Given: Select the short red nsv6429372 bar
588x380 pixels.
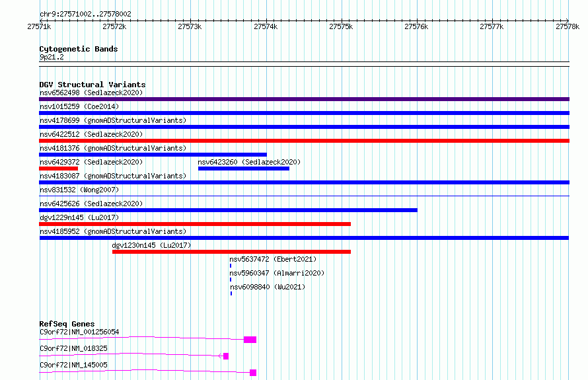Looking at the screenshot, I should pos(59,169).
